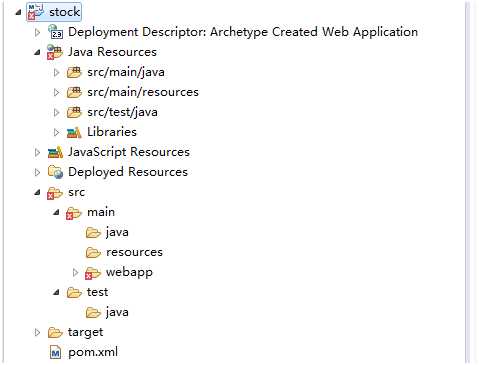Select the target folder label
Image resolution: width=479 pixels, height=365 pixels.
click(86, 333)
